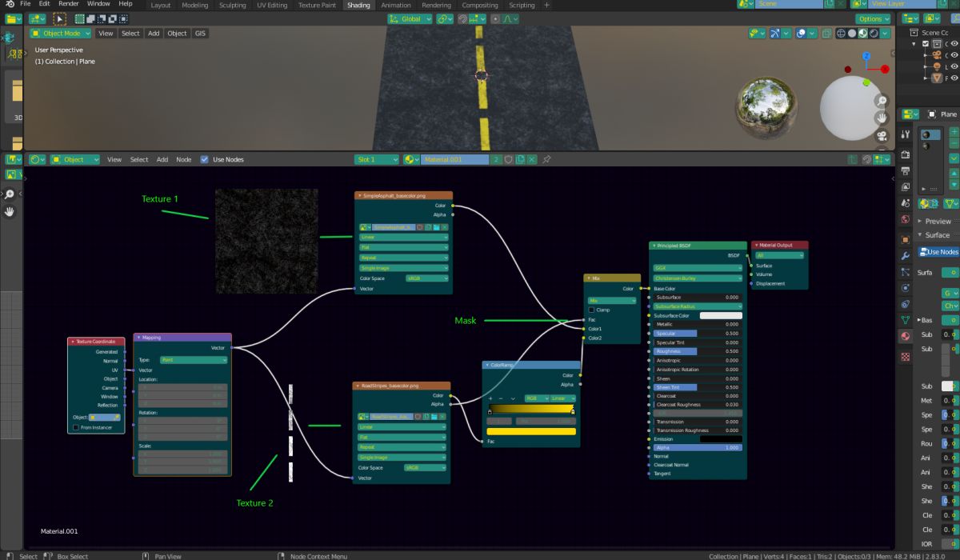Click the zoom magnifier gizmo in 3D viewport
Viewport: 960px width, 560px height.
(x=881, y=101)
